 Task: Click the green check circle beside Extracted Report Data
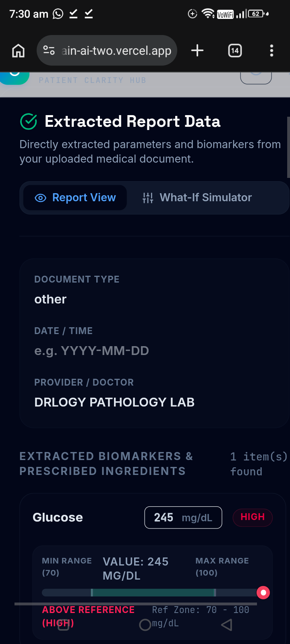[29, 122]
